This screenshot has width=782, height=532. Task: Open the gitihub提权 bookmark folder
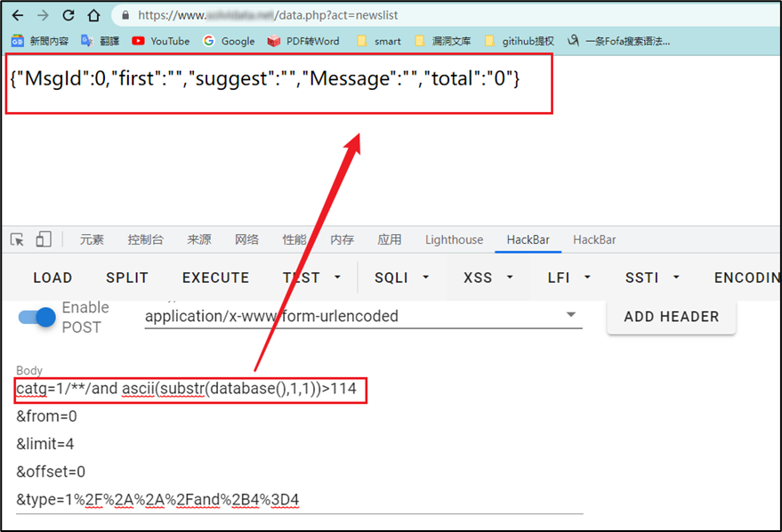coord(520,41)
